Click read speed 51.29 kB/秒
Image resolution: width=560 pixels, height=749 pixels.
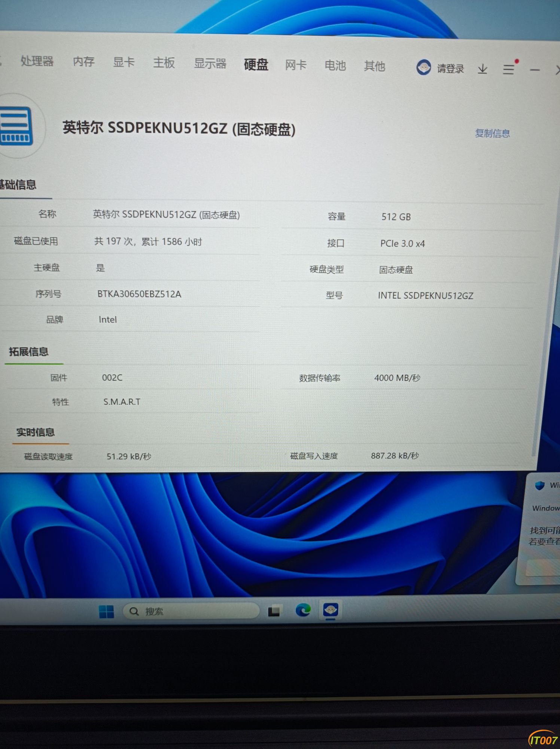click(129, 457)
